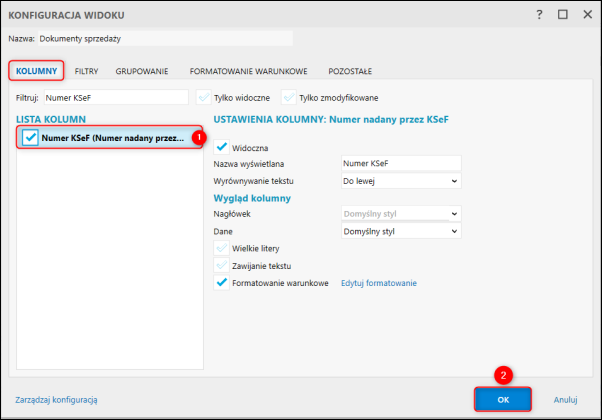The width and height of the screenshot is (602, 420).
Task: Uncheck the Numer KSeF column list checkbox
Action: 30,137
